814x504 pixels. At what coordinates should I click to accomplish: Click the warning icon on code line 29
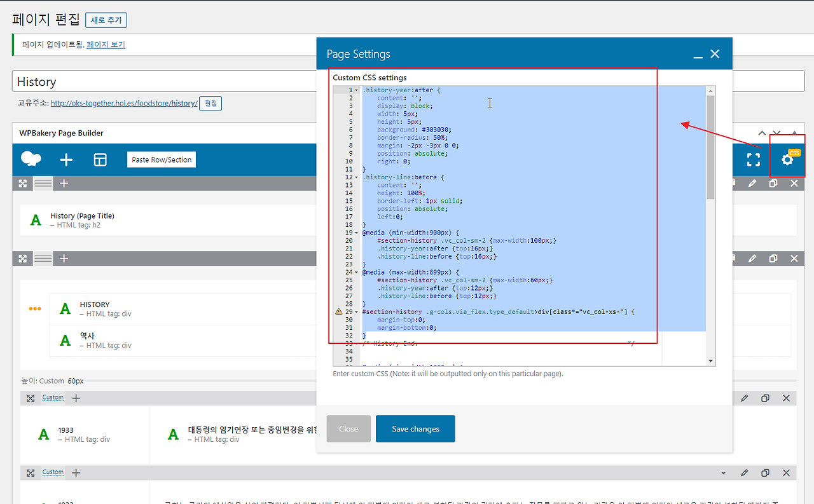tap(338, 312)
